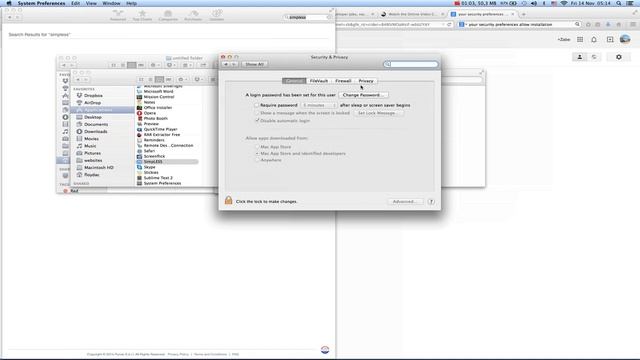
Task: Switch to the Privacy tab
Action: point(366,81)
